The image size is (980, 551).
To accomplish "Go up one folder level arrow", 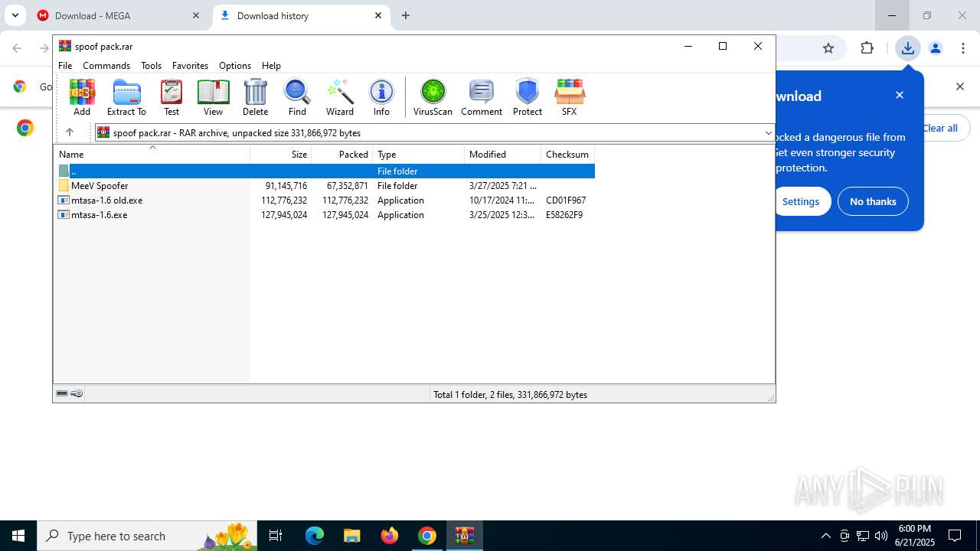I will (70, 132).
